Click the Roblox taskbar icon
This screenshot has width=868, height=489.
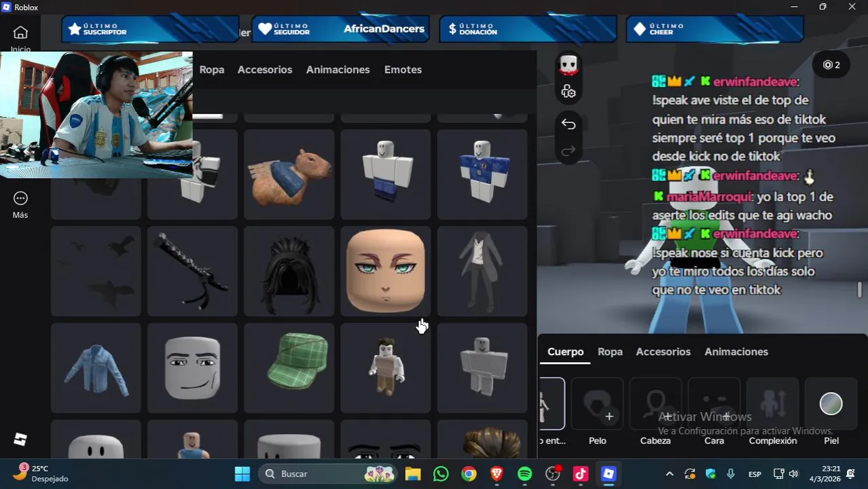point(609,474)
